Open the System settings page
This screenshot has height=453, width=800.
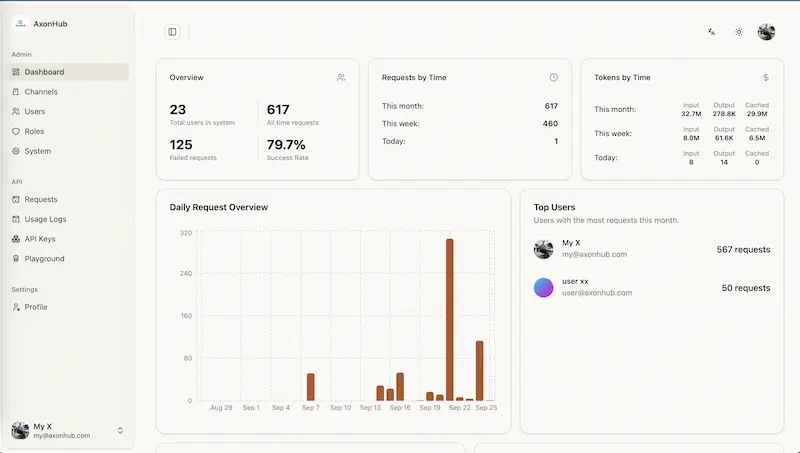[69, 151]
